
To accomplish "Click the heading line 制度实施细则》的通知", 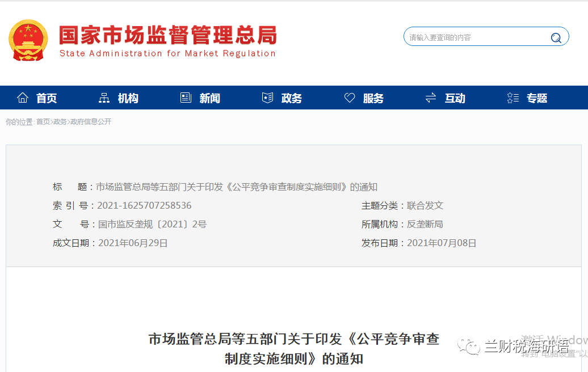I will (294, 359).
